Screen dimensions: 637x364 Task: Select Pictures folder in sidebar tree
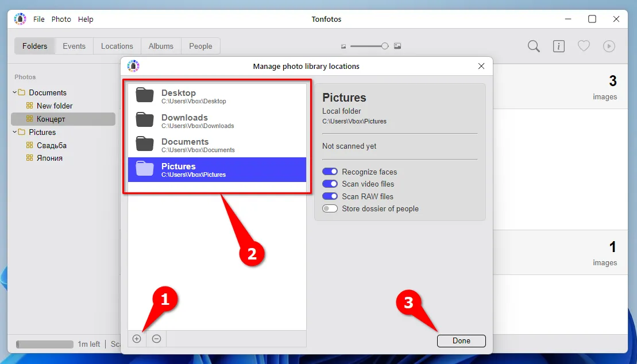43,132
